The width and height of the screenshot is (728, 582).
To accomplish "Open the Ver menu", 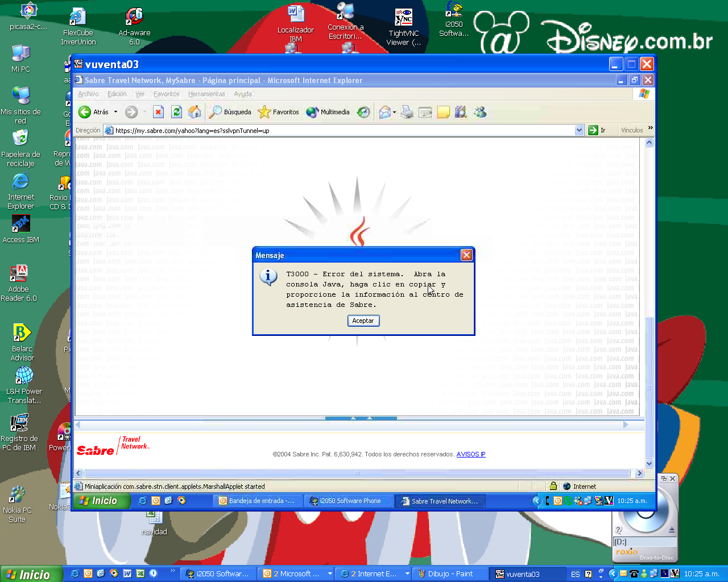I will click(x=140, y=94).
